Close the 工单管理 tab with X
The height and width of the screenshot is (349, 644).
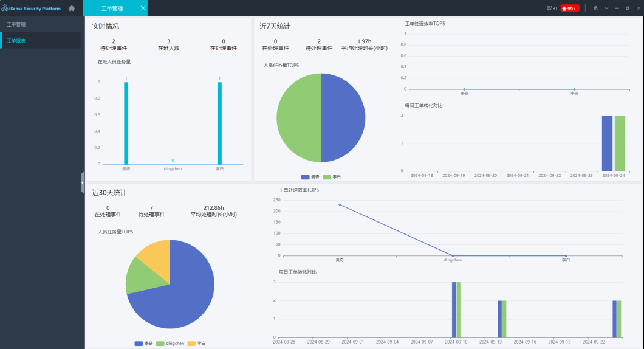pos(143,8)
